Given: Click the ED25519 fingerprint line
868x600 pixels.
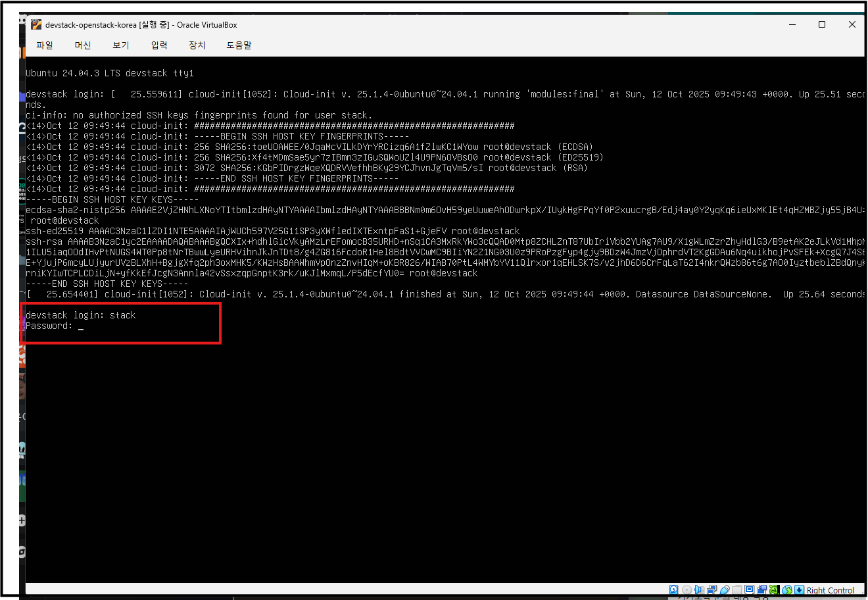Looking at the screenshot, I should point(314,157).
